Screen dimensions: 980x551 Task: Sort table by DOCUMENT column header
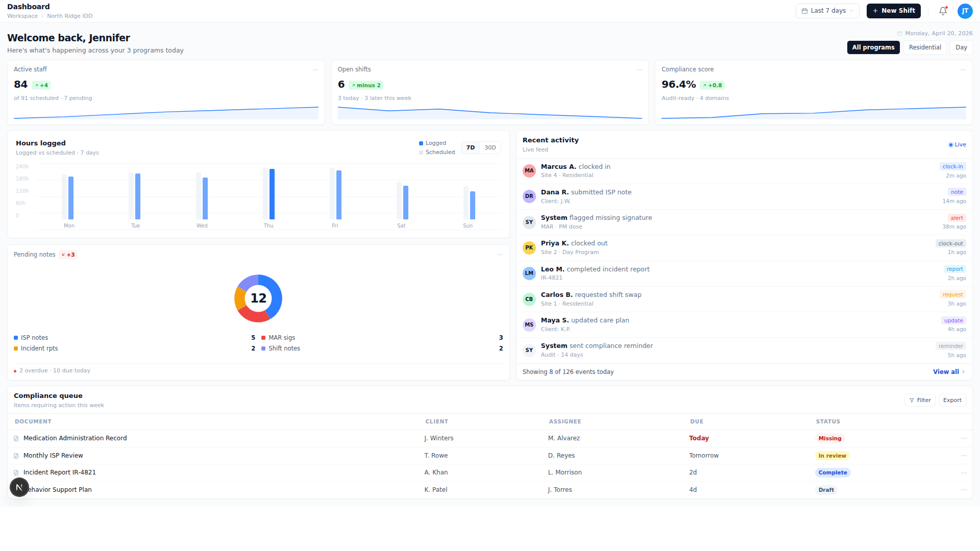pos(33,422)
